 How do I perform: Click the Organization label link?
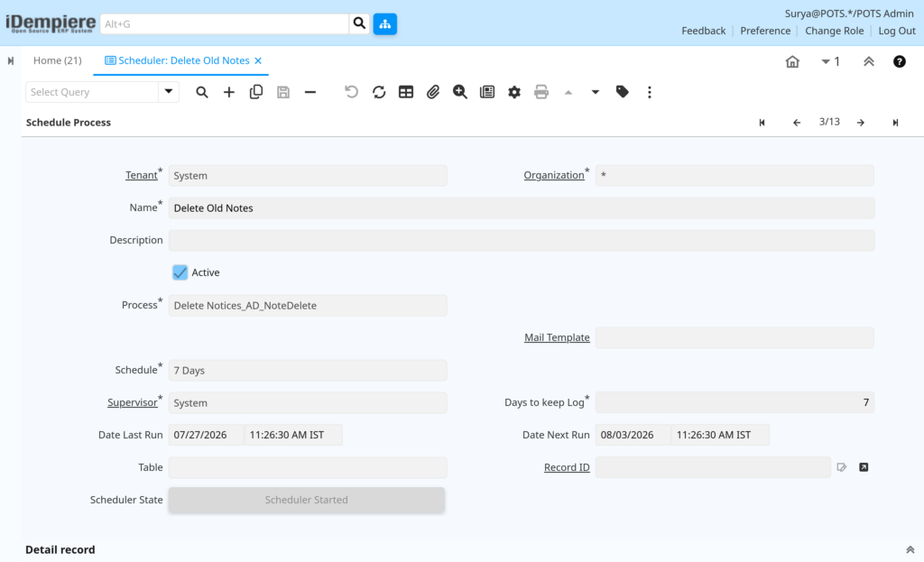pos(554,175)
